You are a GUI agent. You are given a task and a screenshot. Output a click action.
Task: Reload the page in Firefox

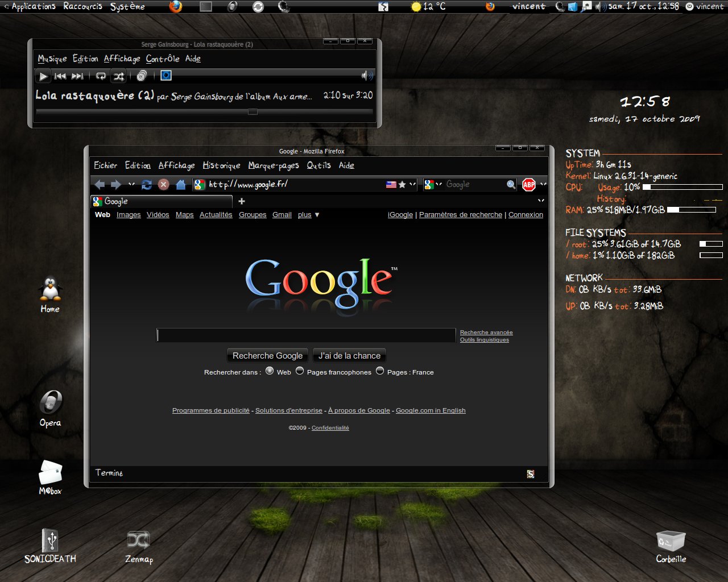click(x=147, y=184)
